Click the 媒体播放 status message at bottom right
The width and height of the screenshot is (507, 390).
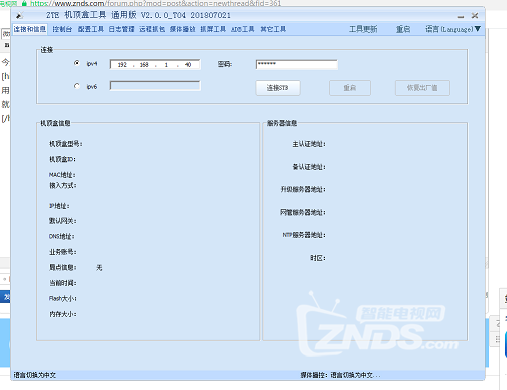point(340,375)
